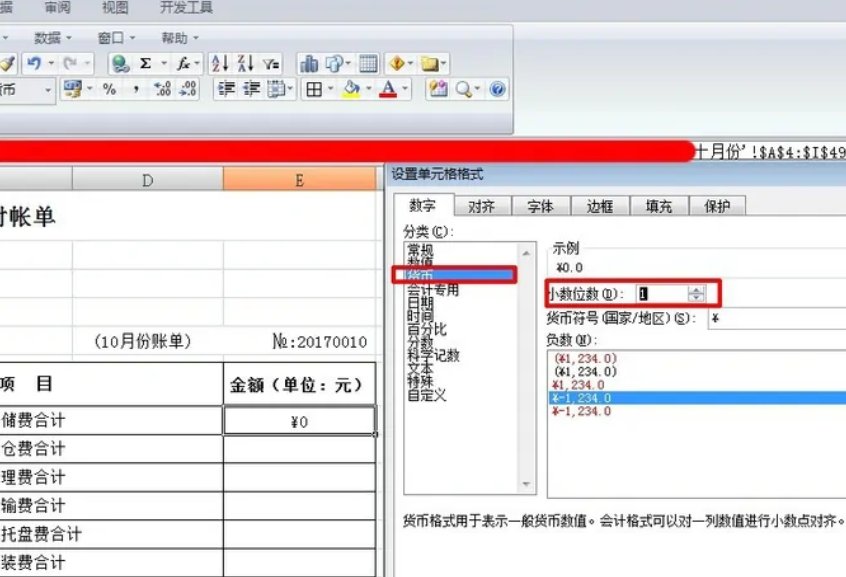Insert a chart using bar-chart icon
Screen dimensions: 846x577
pos(309,64)
